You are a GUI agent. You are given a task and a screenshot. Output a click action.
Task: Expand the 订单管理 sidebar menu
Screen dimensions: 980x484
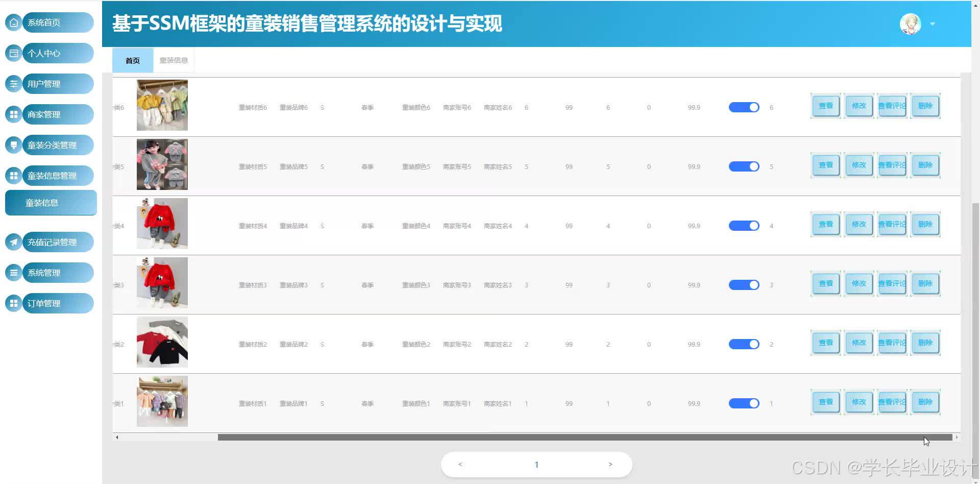(x=58, y=303)
